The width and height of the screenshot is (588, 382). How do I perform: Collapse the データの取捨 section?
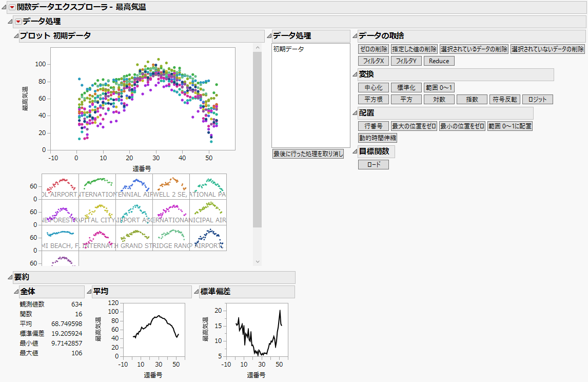click(x=355, y=36)
